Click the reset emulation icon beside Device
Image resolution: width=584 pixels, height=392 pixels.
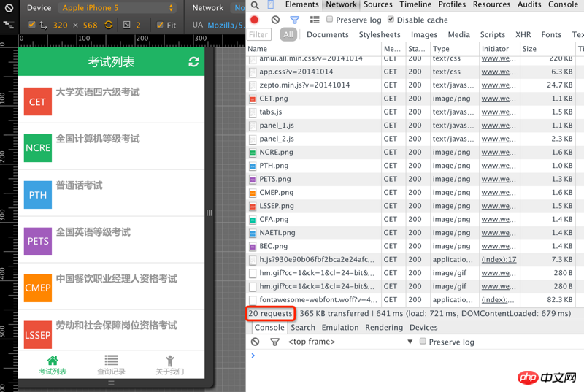[9, 8]
